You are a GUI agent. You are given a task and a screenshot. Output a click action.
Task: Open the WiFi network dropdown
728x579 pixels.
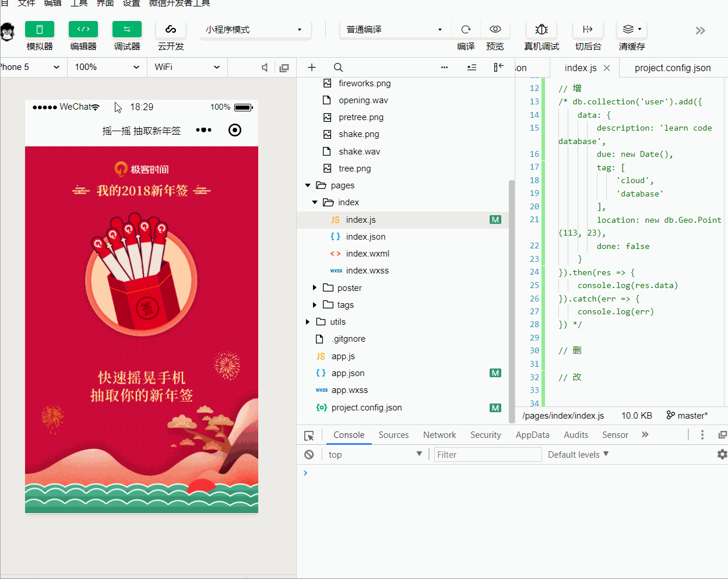187,67
